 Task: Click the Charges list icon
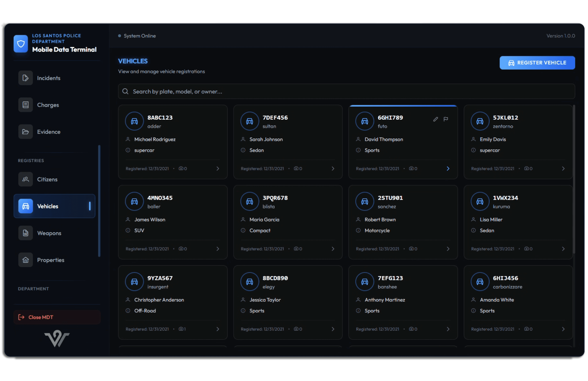[x=25, y=105]
